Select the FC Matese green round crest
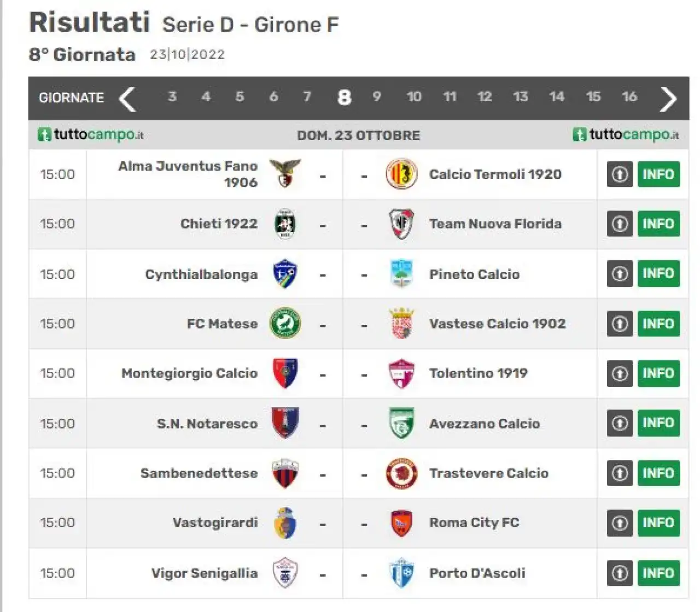Image resolution: width=700 pixels, height=612 pixels. (x=285, y=323)
